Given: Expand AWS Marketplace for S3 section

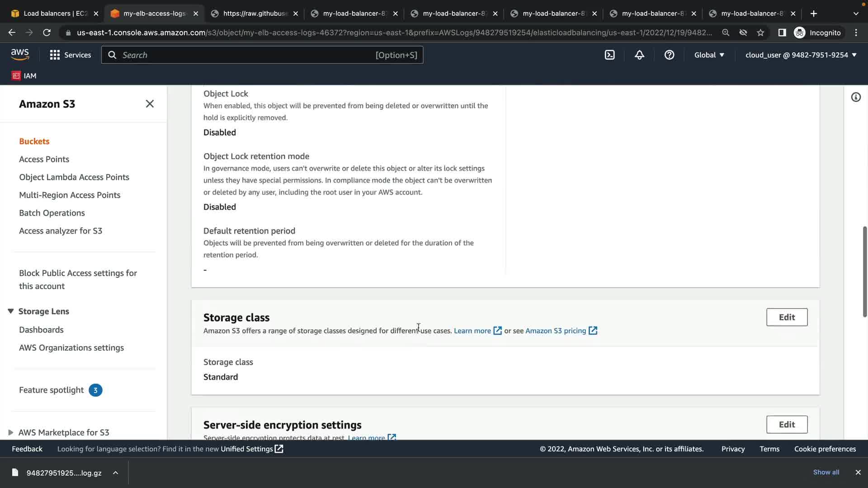Looking at the screenshot, I should coord(11,432).
